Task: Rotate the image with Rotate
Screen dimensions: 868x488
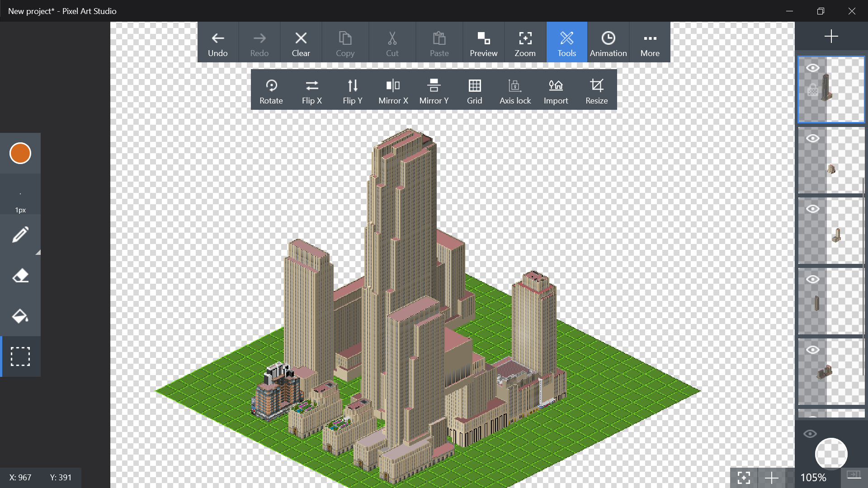Action: pos(271,90)
